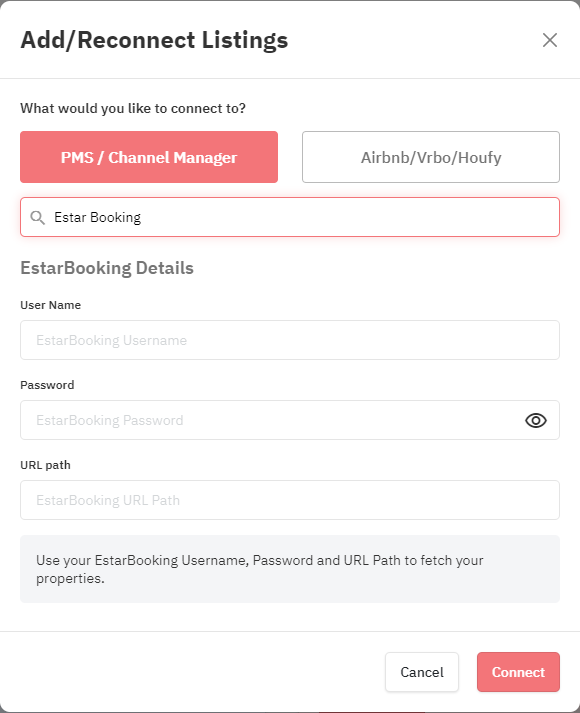Switch to the Airbnb/Vrbo/Houfy tab
The image size is (580, 713).
tap(431, 157)
